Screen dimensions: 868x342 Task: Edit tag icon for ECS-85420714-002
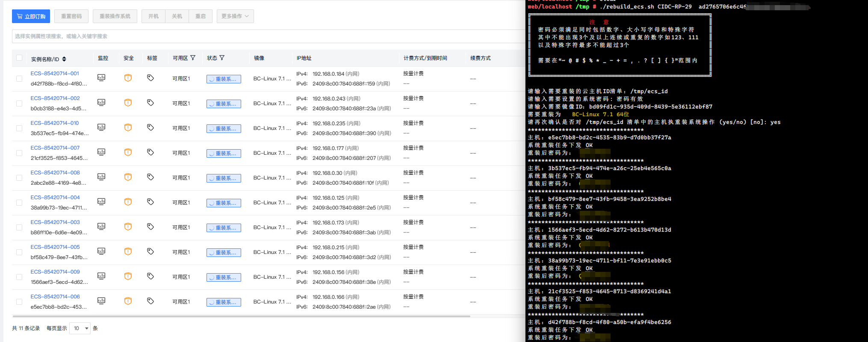[x=151, y=103]
